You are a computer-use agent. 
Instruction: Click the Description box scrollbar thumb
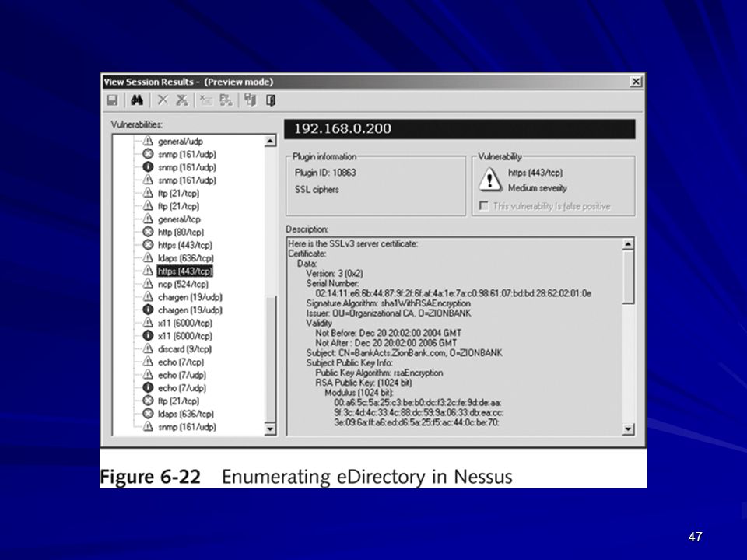[628, 277]
